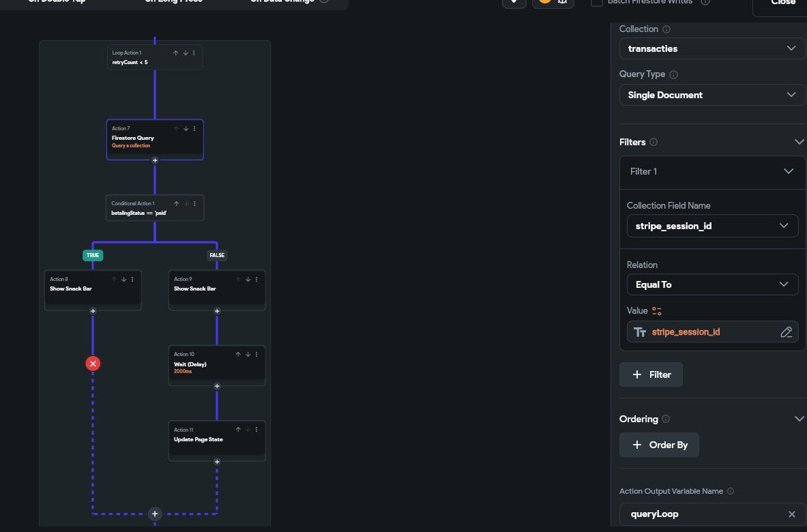
Task: Add action below Action 9 Snack Bar
Action: click(217, 311)
